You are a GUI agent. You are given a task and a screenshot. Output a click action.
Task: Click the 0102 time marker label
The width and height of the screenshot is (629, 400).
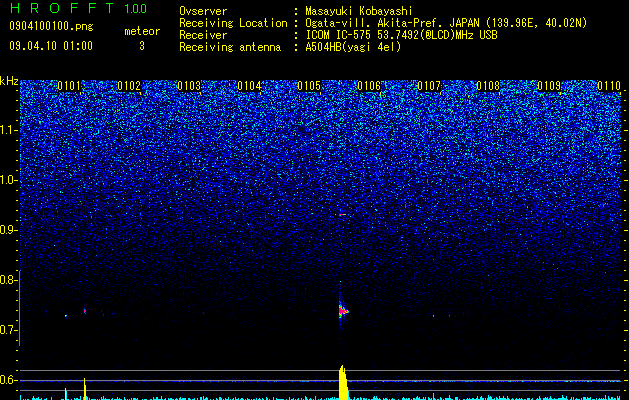(x=129, y=86)
